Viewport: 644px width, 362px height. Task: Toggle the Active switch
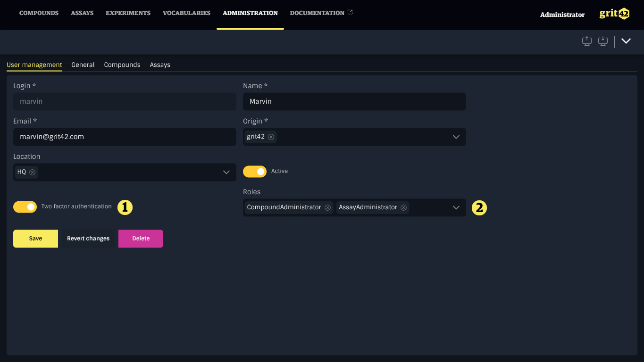[x=255, y=172]
